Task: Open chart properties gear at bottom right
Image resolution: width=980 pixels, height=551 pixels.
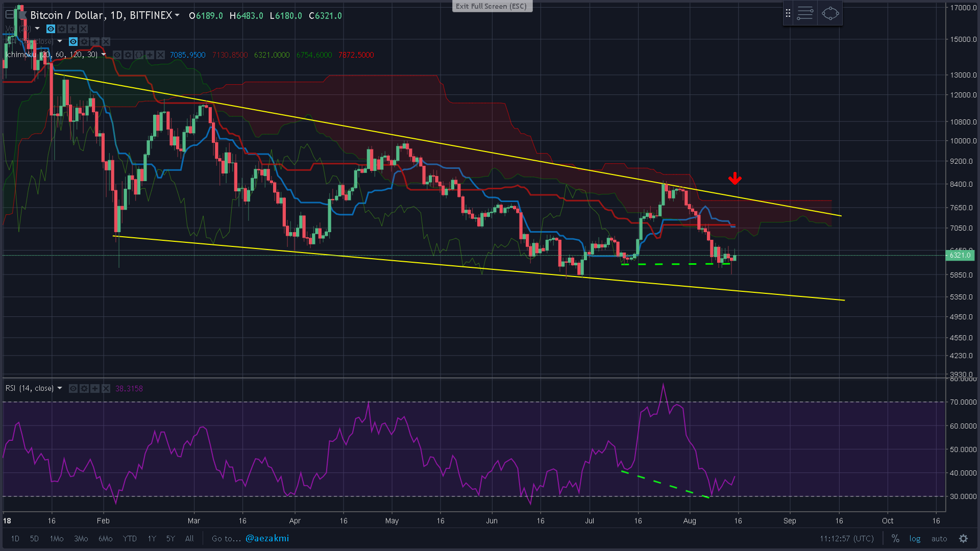Action: point(963,539)
